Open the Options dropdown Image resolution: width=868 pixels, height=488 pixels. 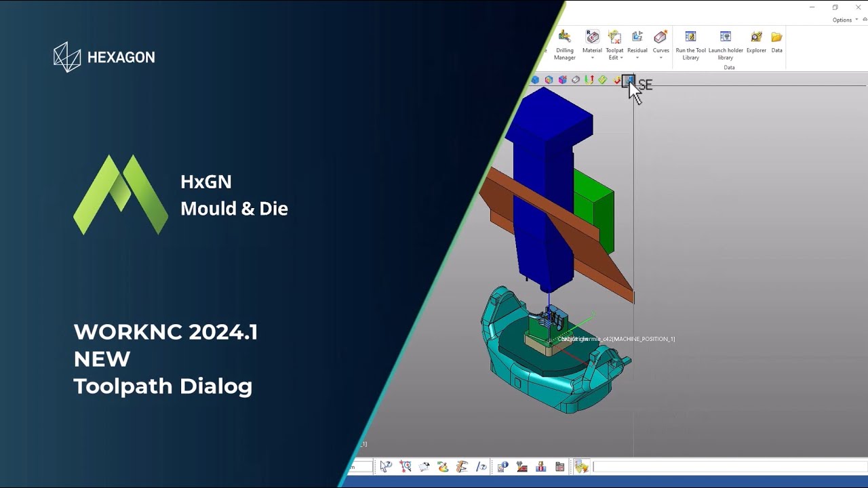point(845,20)
